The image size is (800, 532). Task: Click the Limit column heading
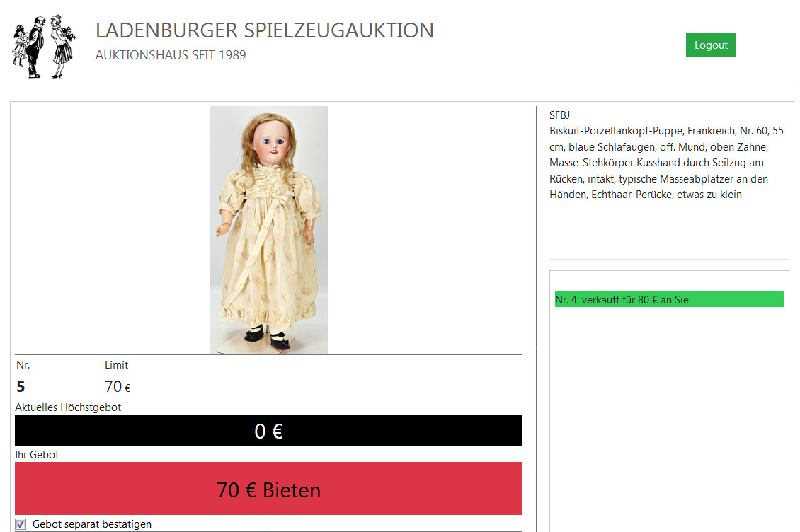116,365
